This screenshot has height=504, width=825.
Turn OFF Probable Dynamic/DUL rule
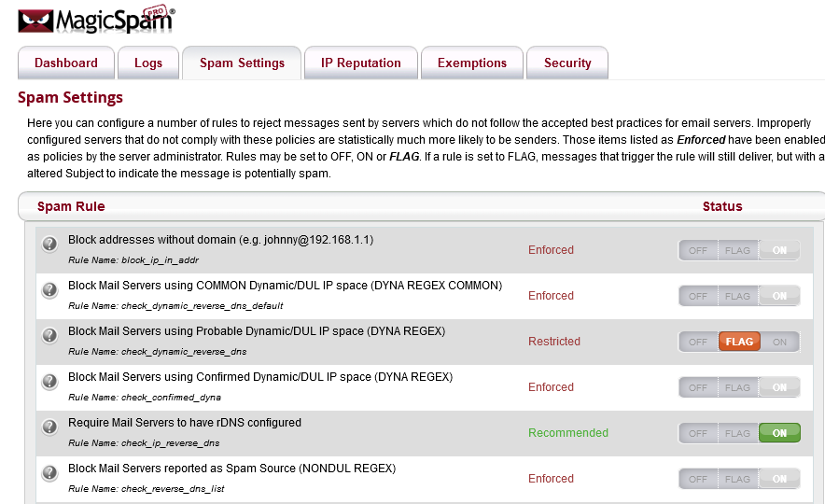point(698,342)
